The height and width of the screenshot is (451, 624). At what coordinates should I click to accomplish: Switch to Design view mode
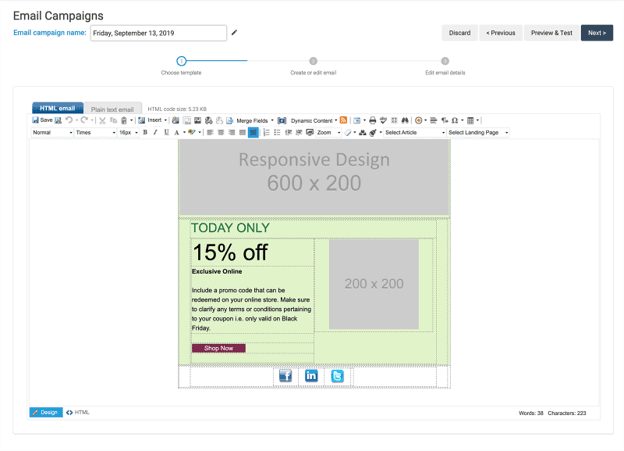pyautogui.click(x=46, y=412)
